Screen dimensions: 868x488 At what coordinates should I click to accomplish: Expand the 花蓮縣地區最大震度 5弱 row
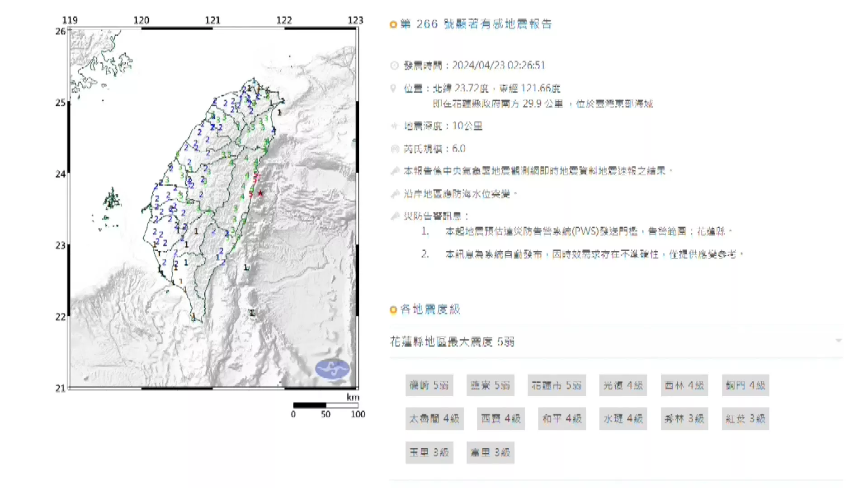pyautogui.click(x=616, y=342)
